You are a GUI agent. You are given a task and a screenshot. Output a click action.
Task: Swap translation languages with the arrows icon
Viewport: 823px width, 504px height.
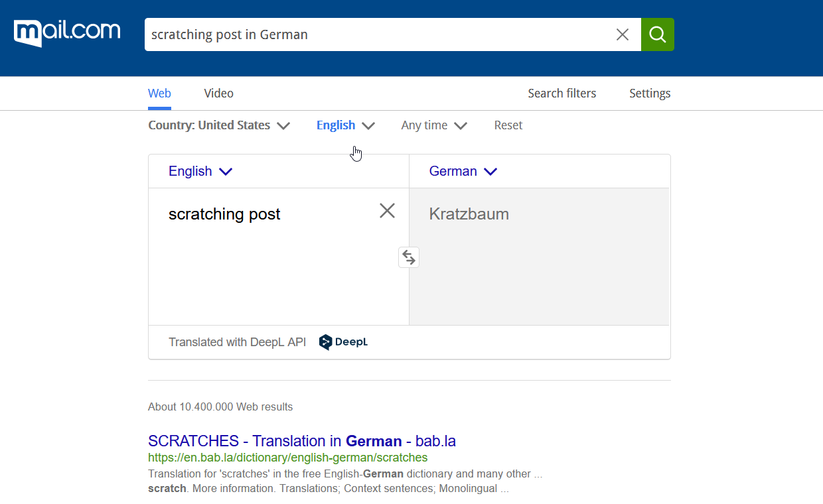tap(409, 257)
